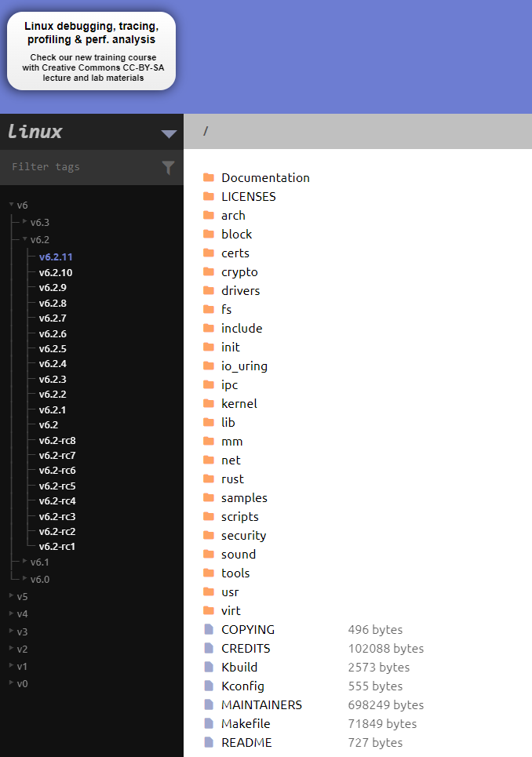532x757 pixels.
Task: Collapse the v6.2 version tree
Action: pos(25,239)
